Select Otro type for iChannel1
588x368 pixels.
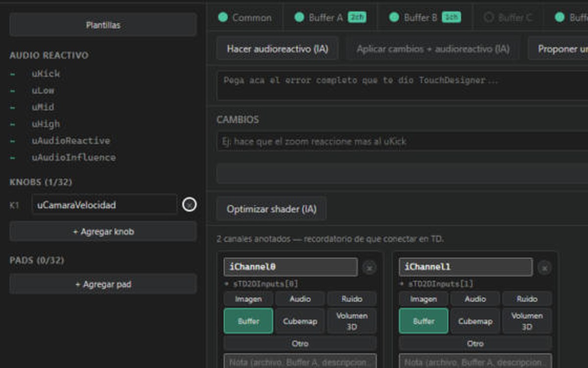[x=475, y=343]
